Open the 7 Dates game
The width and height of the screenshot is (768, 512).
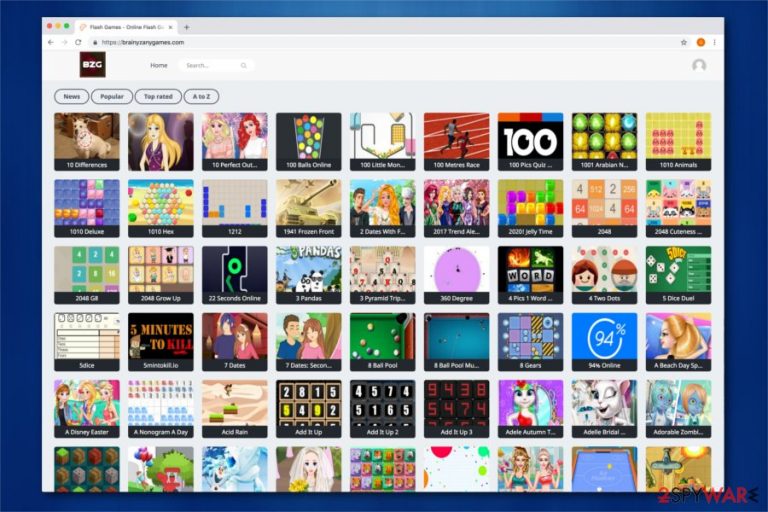pyautogui.click(x=235, y=342)
